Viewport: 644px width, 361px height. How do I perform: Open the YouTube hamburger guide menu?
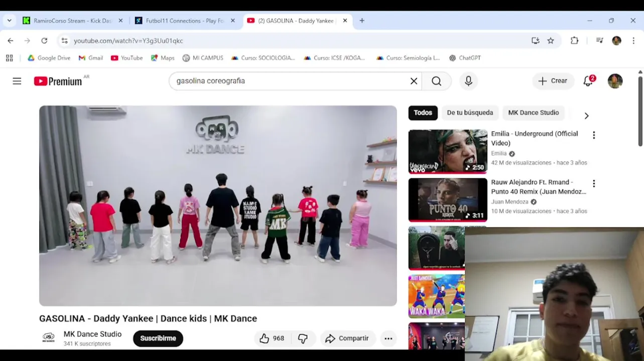(17, 81)
